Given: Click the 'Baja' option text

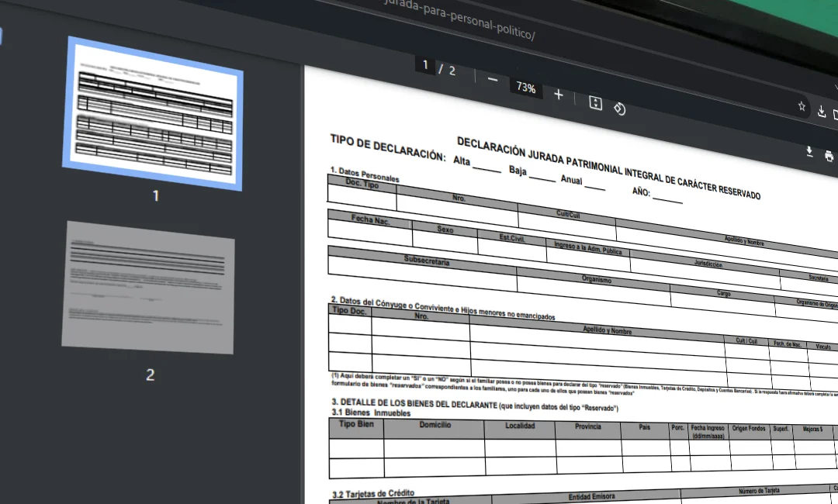Looking at the screenshot, I should [518, 171].
